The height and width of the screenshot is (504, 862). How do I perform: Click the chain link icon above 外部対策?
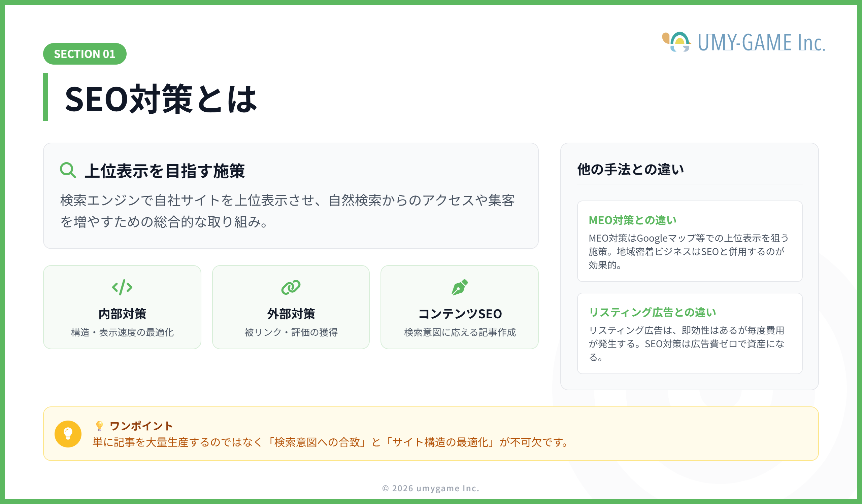tap(291, 287)
